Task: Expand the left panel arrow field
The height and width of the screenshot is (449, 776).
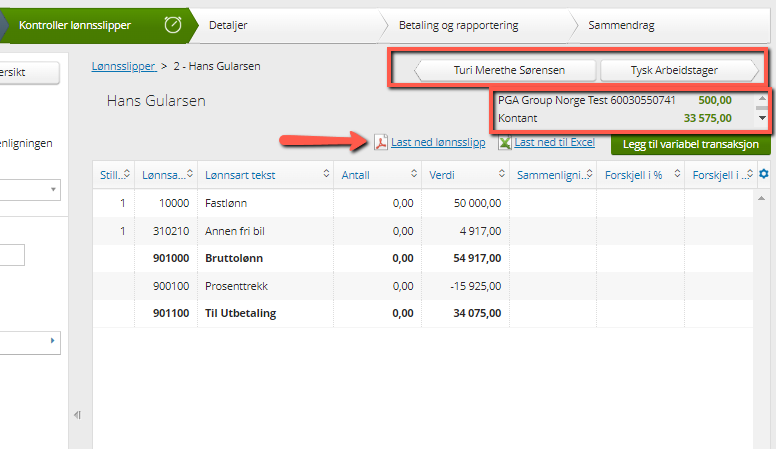Action: pos(30,341)
